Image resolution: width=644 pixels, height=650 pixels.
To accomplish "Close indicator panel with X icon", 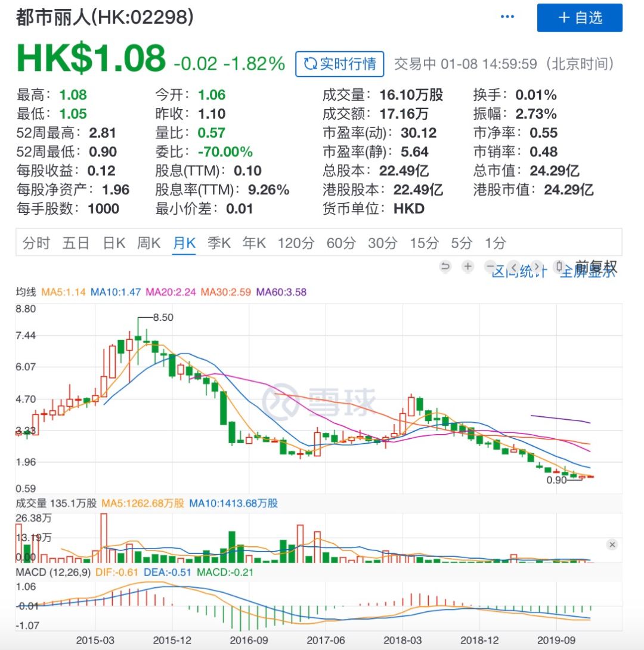I will (612, 544).
